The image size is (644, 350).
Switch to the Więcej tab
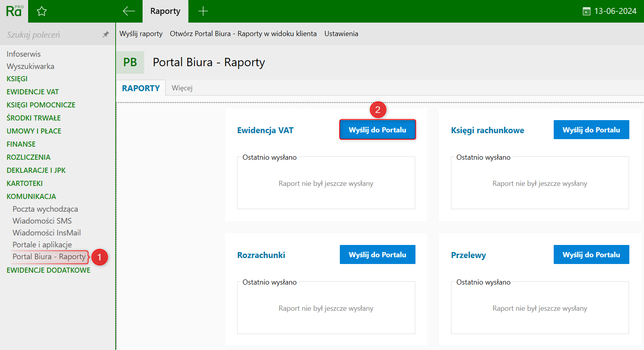click(182, 88)
